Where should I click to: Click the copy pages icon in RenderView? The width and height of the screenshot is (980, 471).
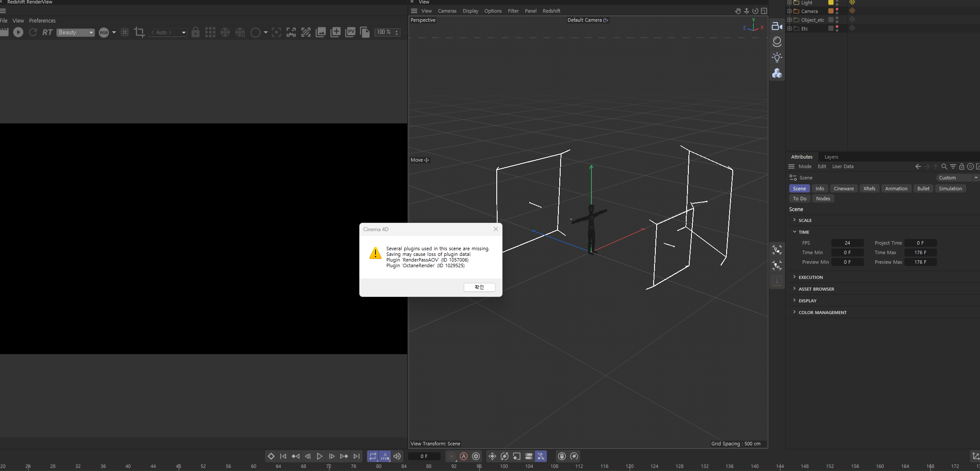365,32
